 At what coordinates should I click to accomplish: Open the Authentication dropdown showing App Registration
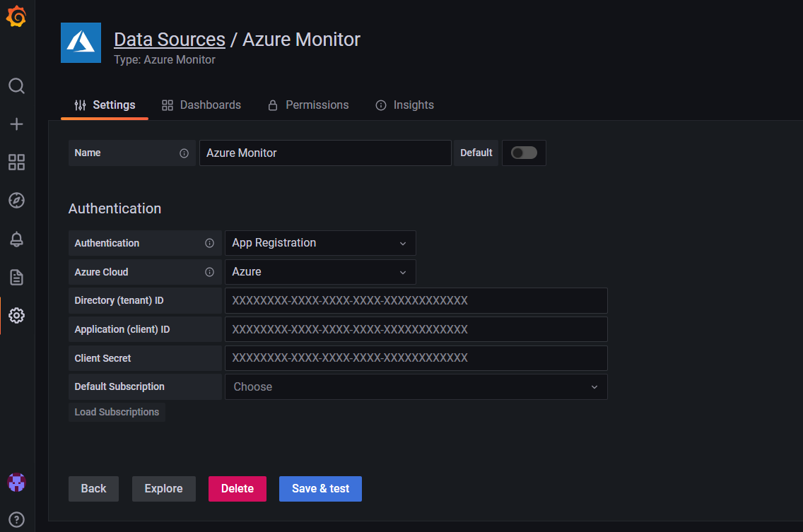(320, 243)
